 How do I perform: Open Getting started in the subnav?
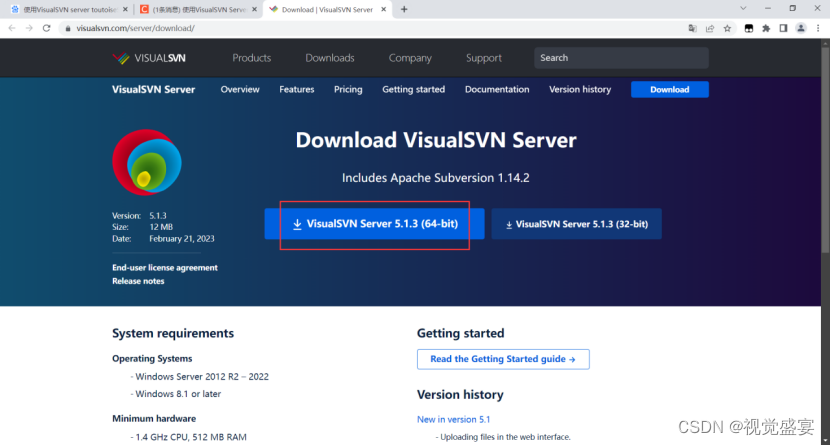click(413, 89)
